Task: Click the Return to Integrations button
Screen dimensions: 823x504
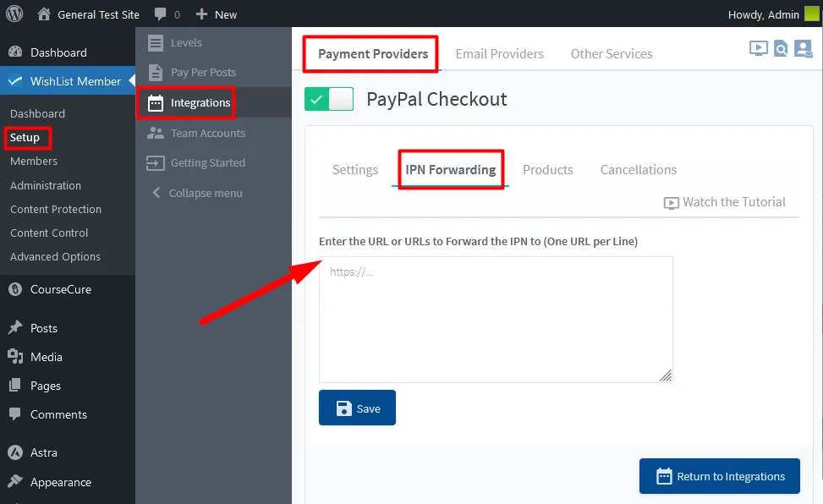Action: [720, 476]
